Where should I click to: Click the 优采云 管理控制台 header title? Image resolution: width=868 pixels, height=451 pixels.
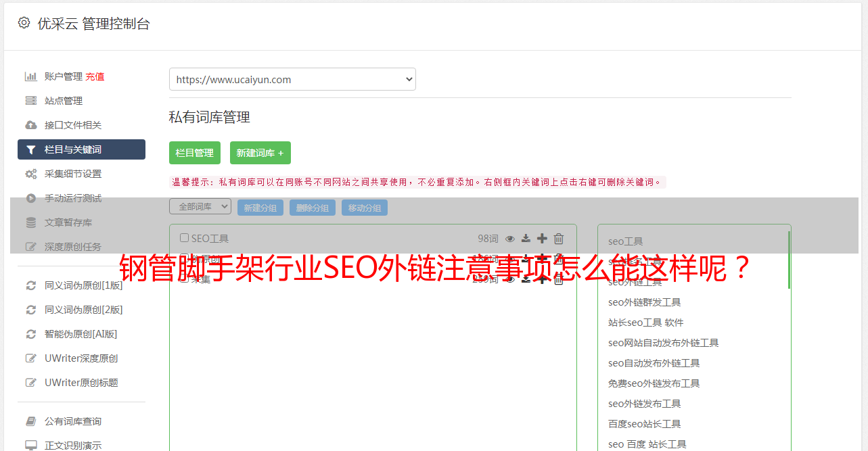pyautogui.click(x=93, y=24)
